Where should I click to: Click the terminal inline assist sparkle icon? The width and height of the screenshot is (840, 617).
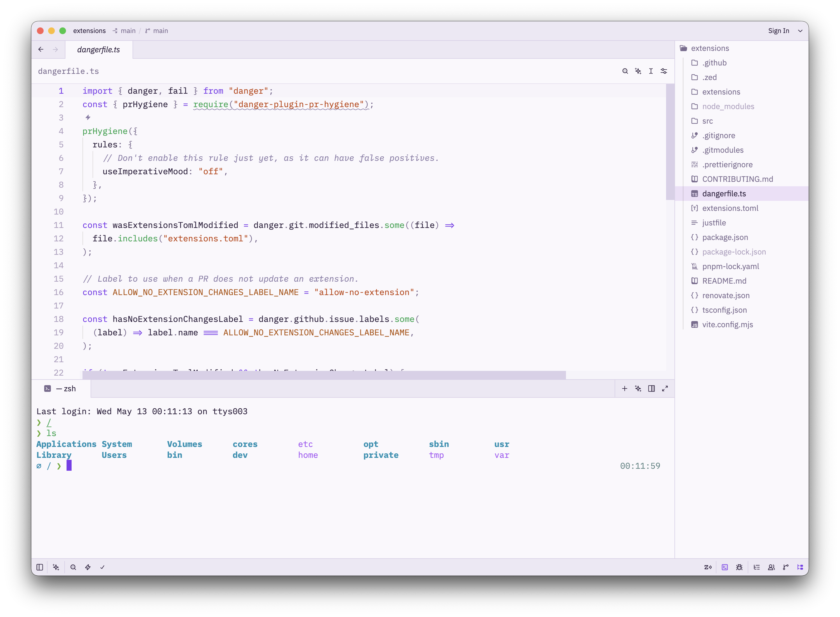638,388
